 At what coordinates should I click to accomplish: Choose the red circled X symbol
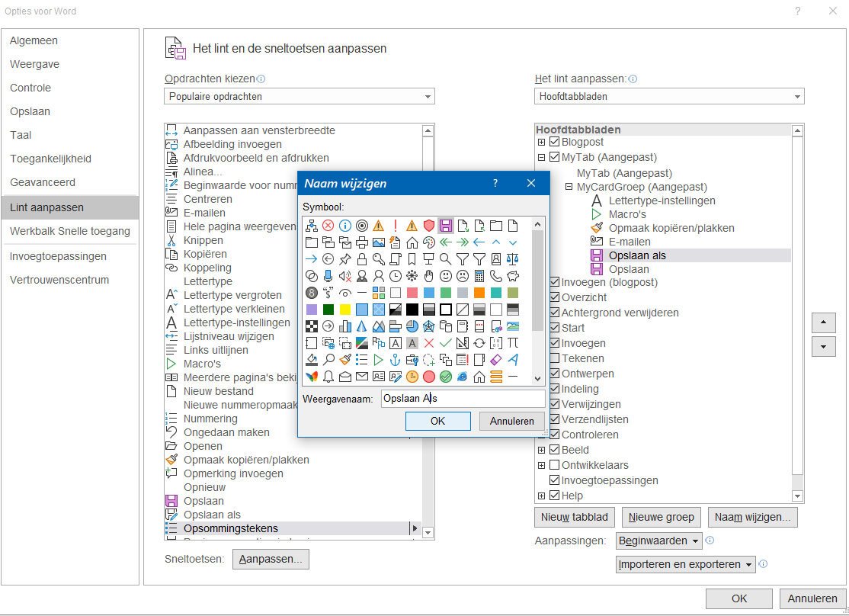328,226
